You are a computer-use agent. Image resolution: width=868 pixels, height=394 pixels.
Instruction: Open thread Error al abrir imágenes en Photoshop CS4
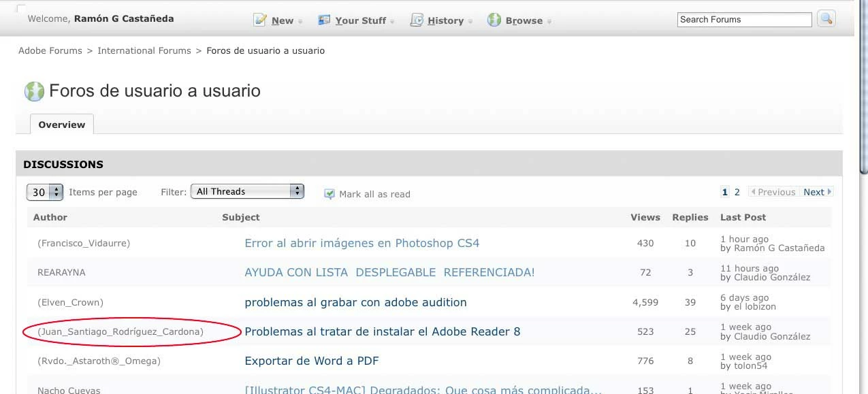(362, 243)
